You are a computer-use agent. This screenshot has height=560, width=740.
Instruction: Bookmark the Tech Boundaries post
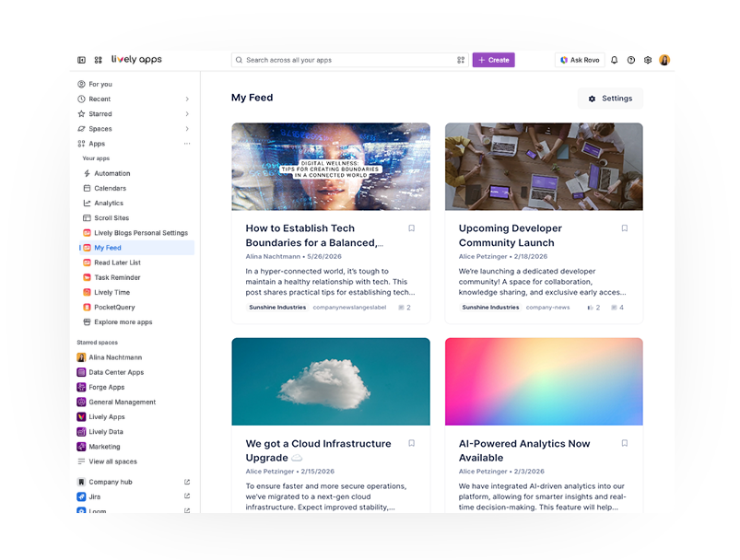[412, 228]
